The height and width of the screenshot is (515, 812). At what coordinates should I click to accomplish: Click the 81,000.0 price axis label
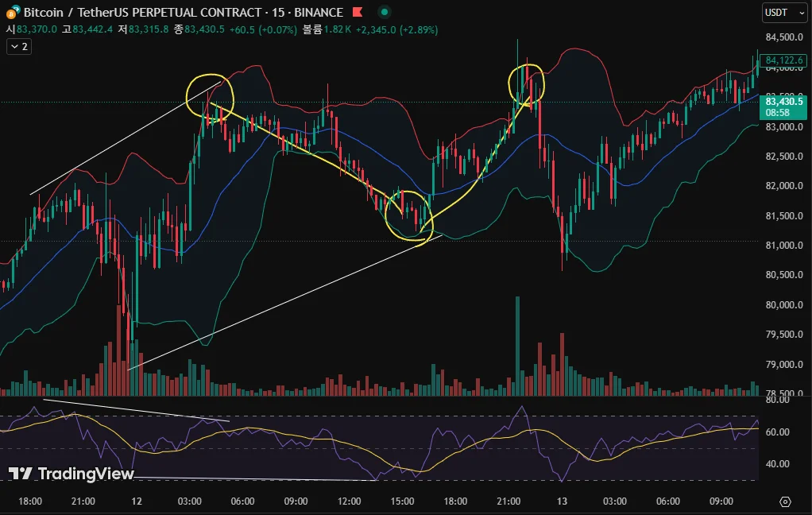pyautogui.click(x=784, y=246)
